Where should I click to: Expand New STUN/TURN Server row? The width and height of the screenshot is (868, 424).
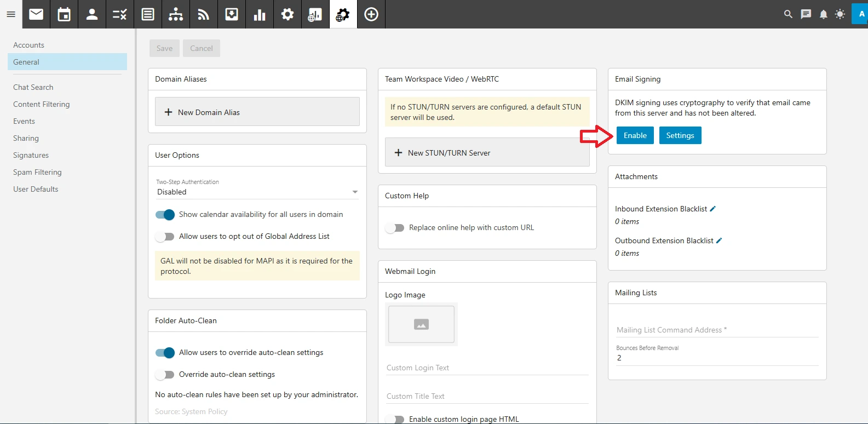pyautogui.click(x=487, y=153)
